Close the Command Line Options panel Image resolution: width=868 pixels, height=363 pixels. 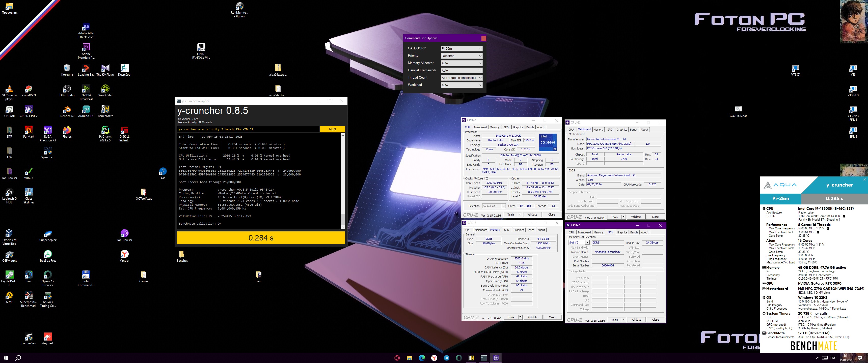483,38
